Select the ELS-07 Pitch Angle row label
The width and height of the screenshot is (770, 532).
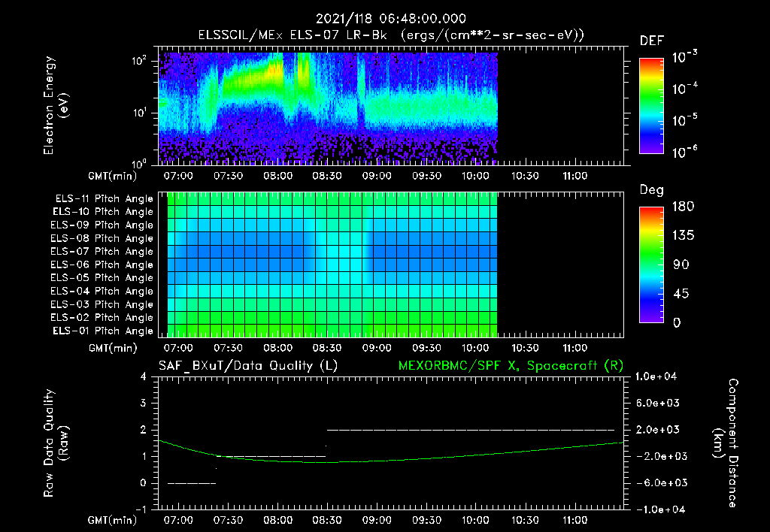(102, 251)
